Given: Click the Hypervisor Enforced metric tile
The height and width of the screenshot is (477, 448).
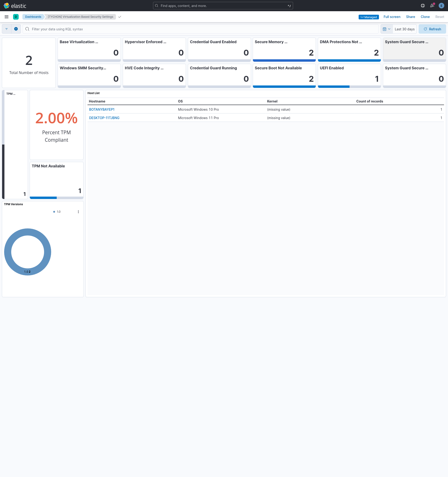Looking at the screenshot, I should 154,50.
